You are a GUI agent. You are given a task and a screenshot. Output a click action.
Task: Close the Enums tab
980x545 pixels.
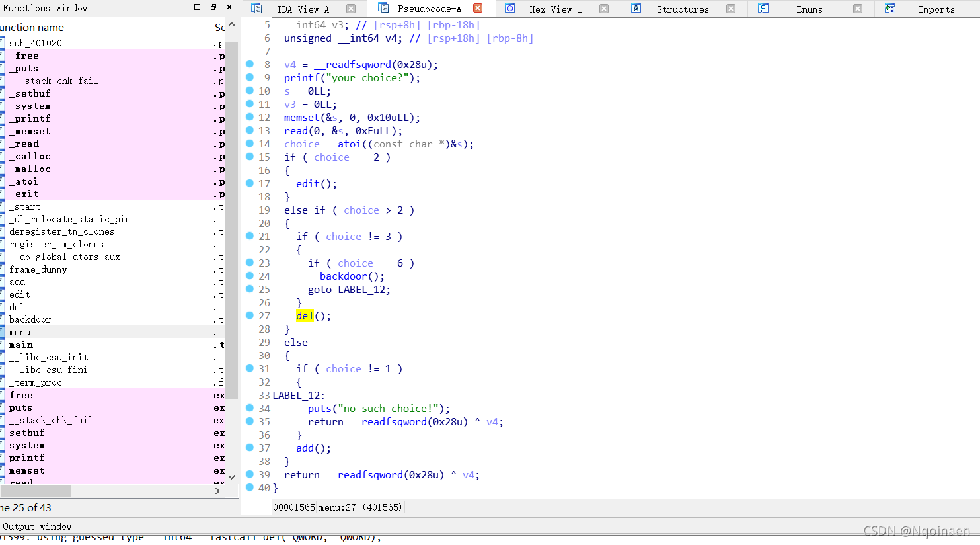pos(858,9)
